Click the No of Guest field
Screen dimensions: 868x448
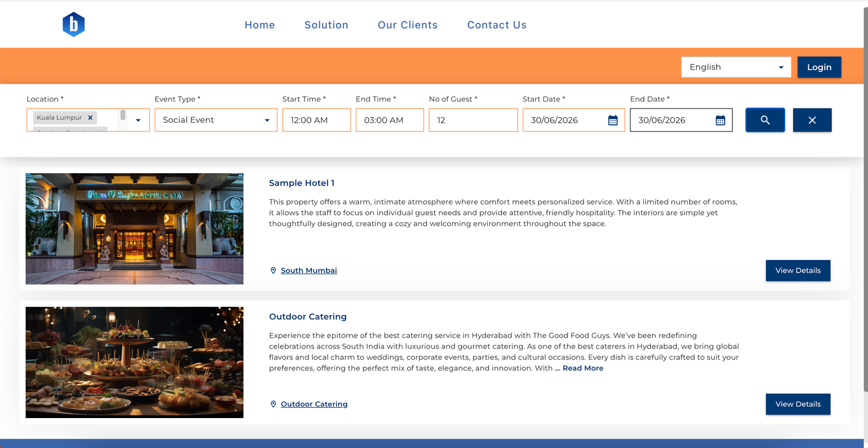473,120
